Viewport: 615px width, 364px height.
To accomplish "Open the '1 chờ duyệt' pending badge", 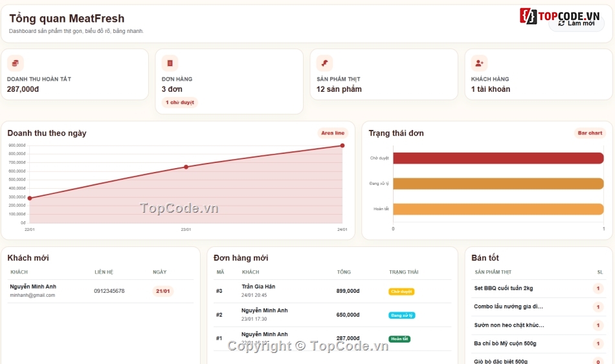I will tap(179, 102).
